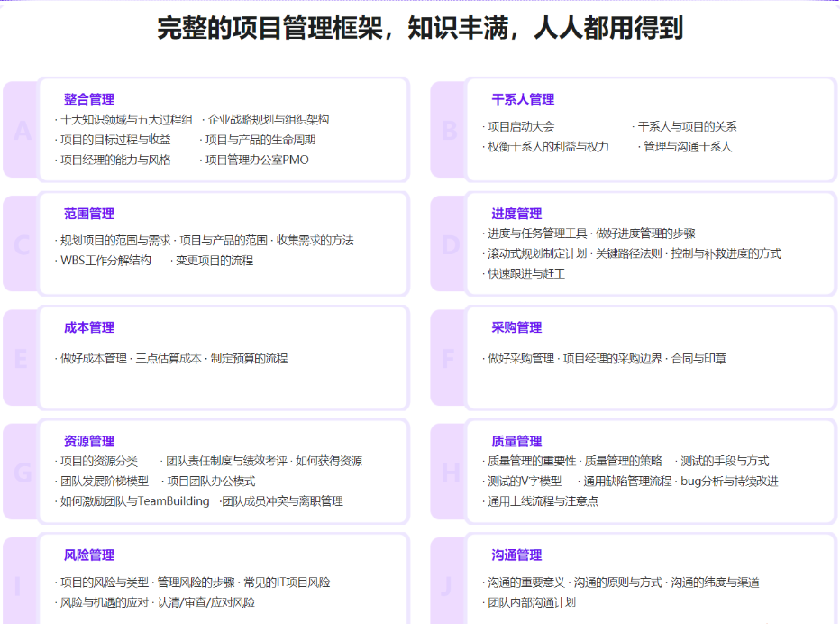Click the 测试的V字模型 item
The image size is (840, 624).
(x=525, y=481)
